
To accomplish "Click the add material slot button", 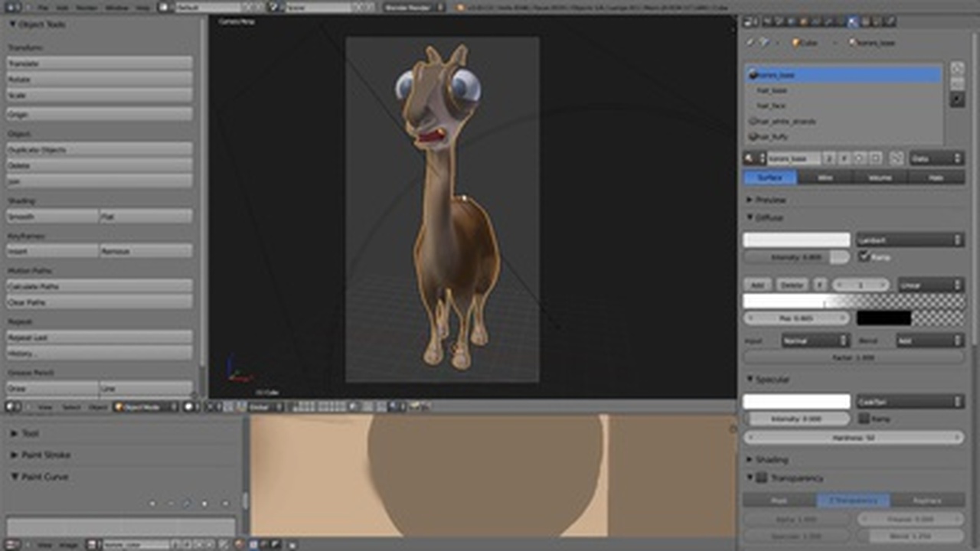I will pos(957,68).
